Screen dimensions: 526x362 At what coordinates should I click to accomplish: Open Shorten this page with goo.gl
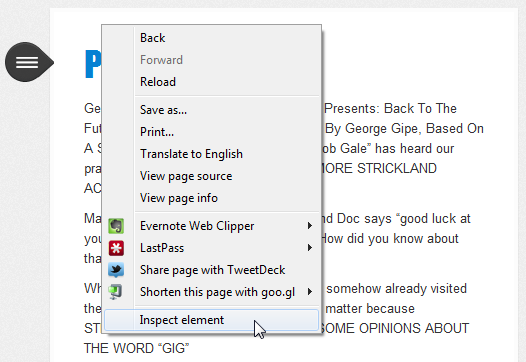pyautogui.click(x=211, y=292)
